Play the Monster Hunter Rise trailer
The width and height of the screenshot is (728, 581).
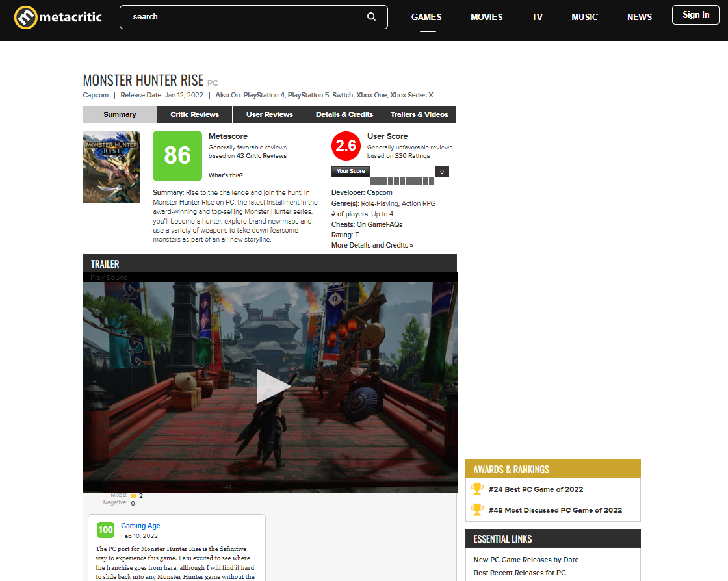[273, 386]
